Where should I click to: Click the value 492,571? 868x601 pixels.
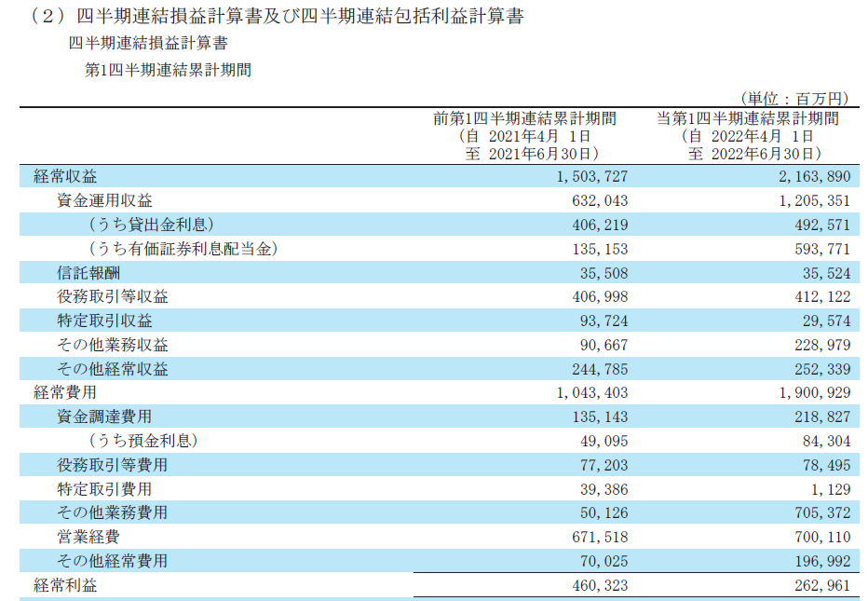click(x=822, y=225)
